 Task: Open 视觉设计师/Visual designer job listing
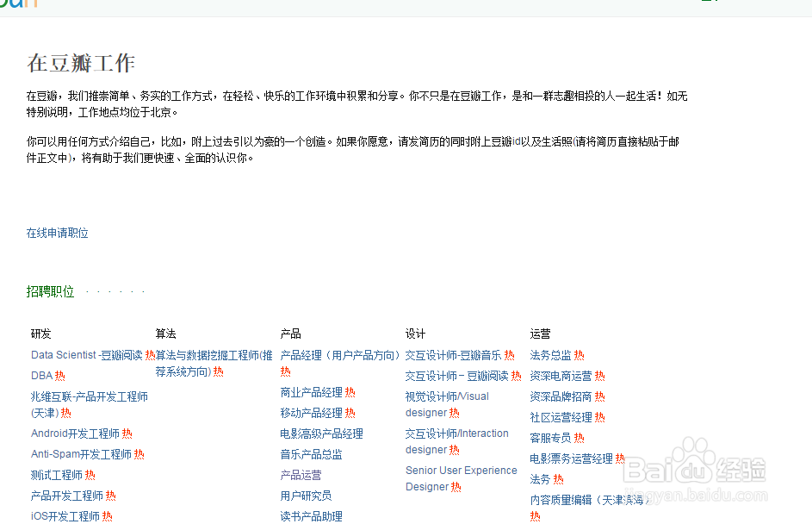point(447,405)
